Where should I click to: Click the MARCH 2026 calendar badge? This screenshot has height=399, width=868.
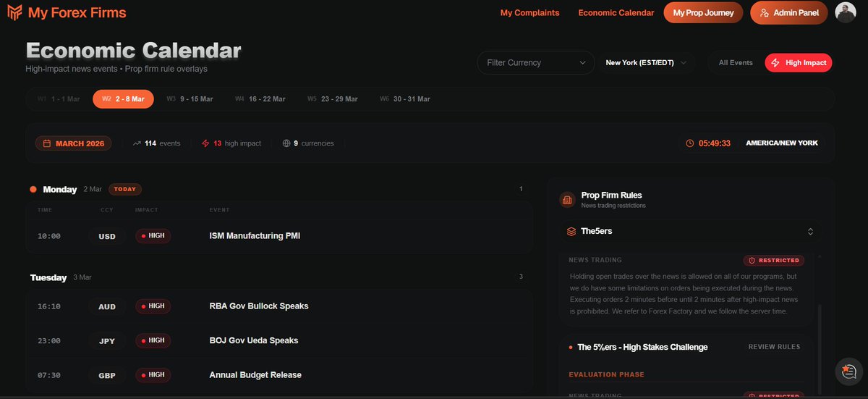(75, 143)
